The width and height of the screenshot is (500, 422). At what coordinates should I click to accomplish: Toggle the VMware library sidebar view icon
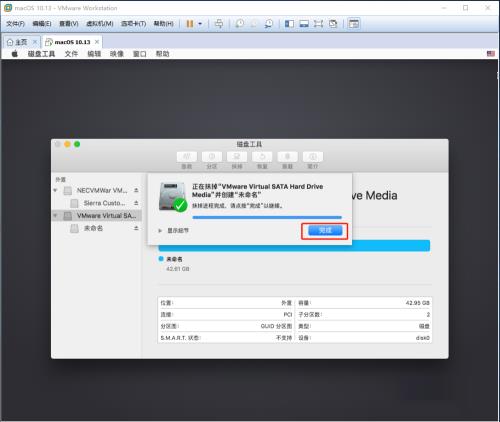coord(289,24)
